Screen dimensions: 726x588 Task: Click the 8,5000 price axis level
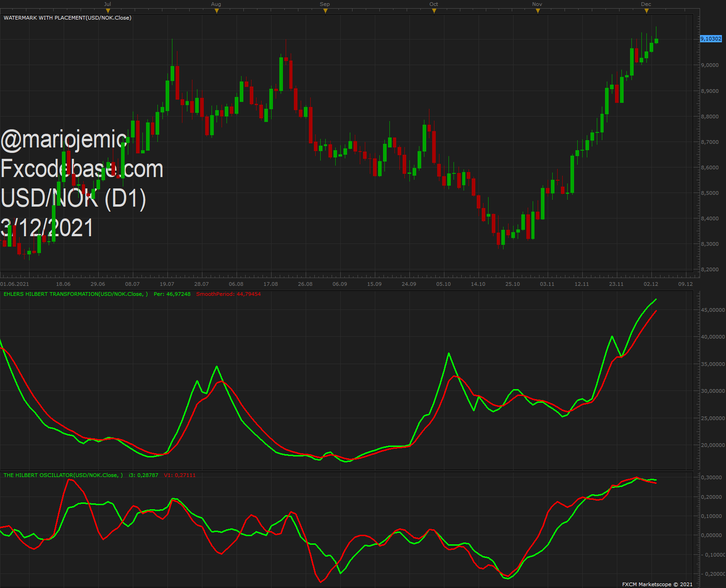pos(710,193)
